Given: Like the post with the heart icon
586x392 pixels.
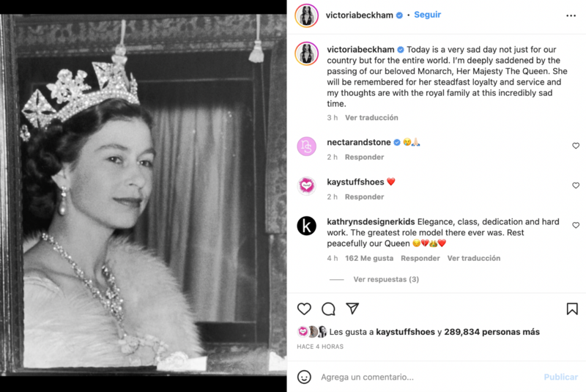Looking at the screenshot, I should (x=304, y=308).
